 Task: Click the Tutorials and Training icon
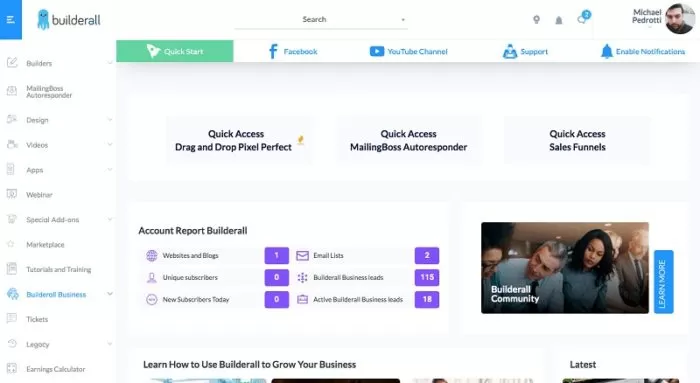(12, 269)
